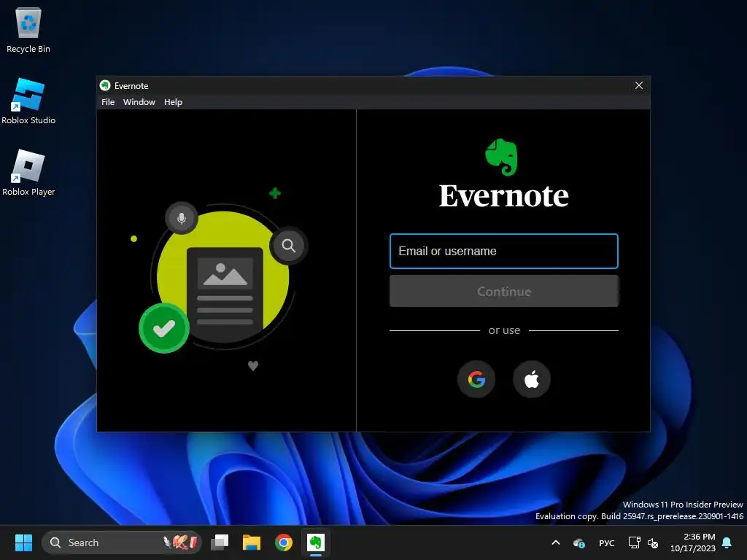Open the notifications bell icon
This screenshot has height=560, width=747.
(727, 542)
